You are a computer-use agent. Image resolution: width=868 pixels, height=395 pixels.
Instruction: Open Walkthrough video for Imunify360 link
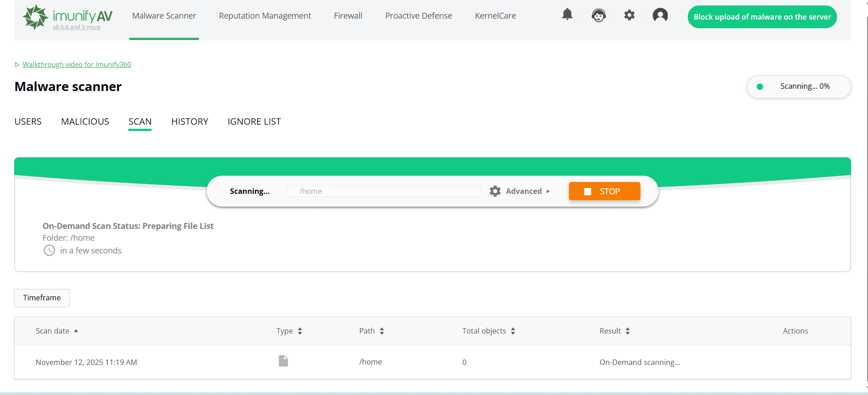pos(77,65)
